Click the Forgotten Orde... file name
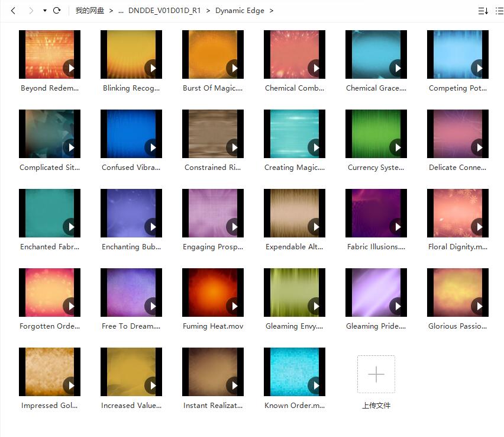 (50, 326)
